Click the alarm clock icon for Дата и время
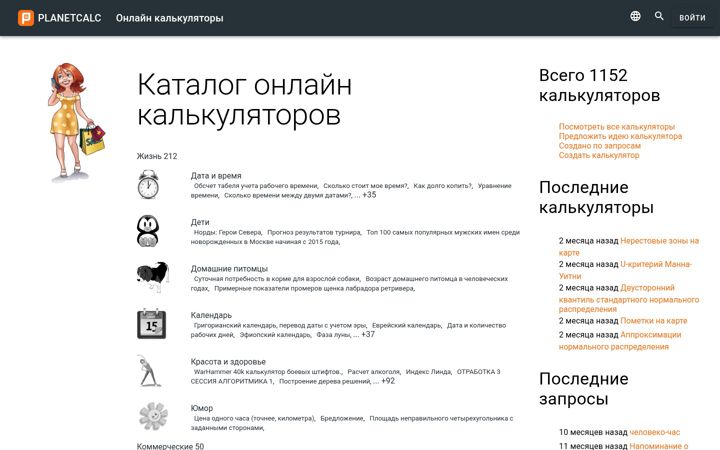The height and width of the screenshot is (450, 720). tap(148, 185)
